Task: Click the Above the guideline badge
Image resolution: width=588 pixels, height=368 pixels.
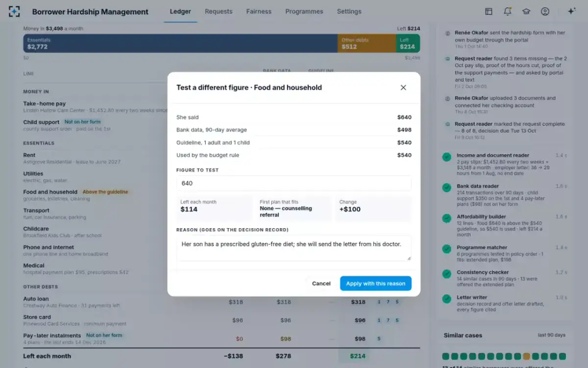Action: click(105, 192)
